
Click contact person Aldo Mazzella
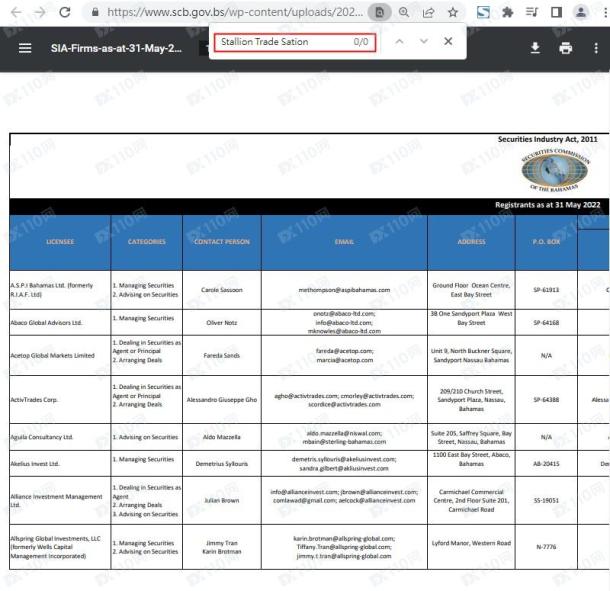222,437
